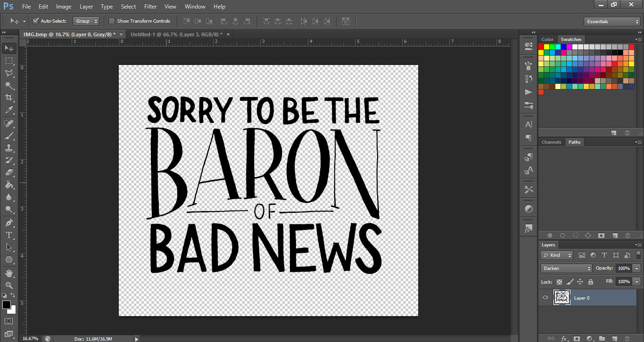Hide Layer 0 using the eye icon
Viewport: 644px width, 342px height.
tap(545, 298)
